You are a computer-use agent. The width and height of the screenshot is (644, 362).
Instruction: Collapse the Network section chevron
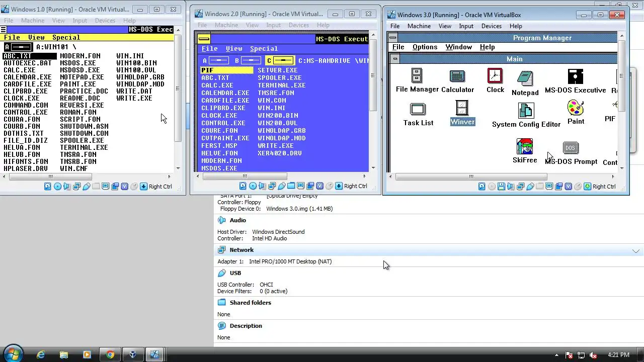[x=636, y=250]
